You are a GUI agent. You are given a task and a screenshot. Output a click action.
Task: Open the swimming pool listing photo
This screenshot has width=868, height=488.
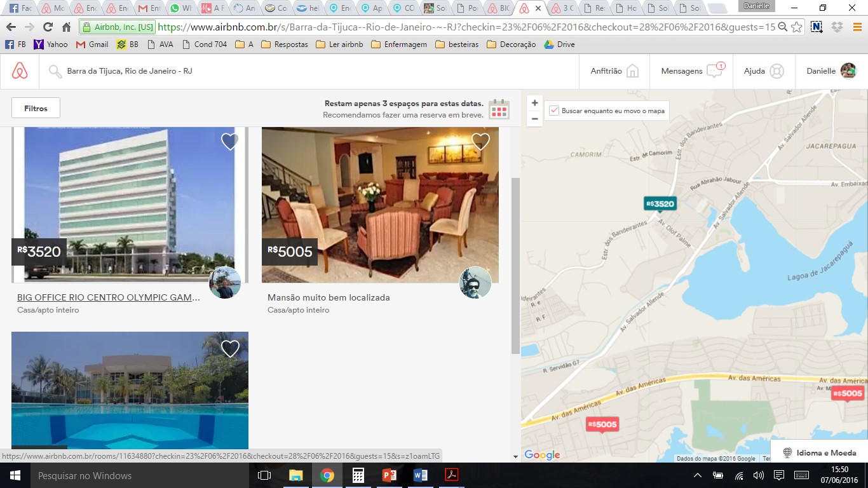click(x=130, y=391)
